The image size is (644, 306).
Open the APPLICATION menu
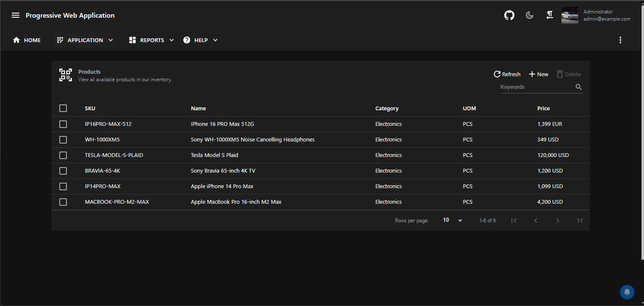[x=85, y=40]
